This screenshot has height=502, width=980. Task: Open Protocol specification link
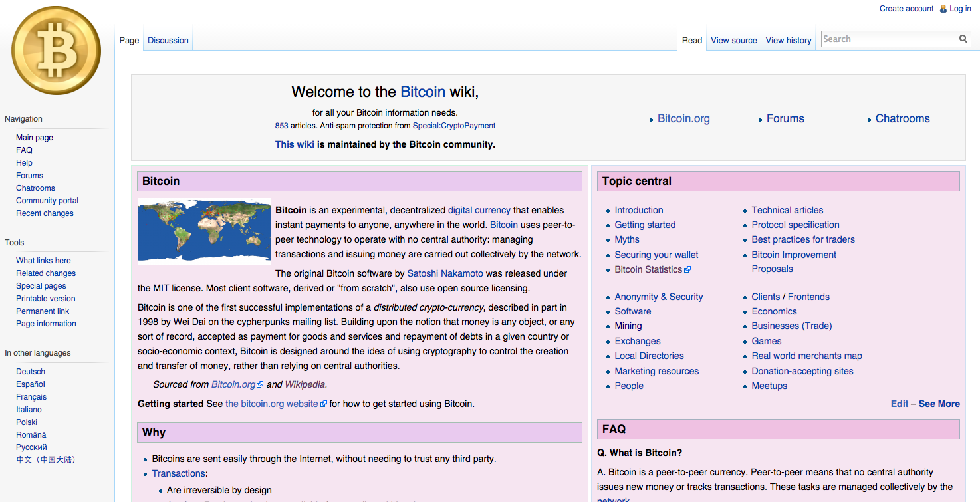tap(796, 225)
